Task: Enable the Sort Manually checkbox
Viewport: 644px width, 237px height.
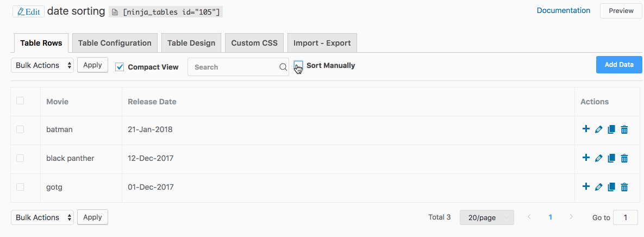Action: (x=298, y=66)
